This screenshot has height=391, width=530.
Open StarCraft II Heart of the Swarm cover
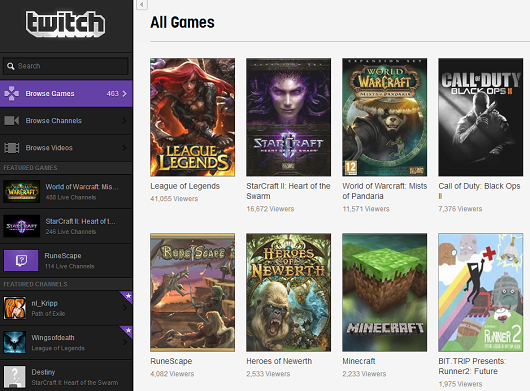(289, 117)
